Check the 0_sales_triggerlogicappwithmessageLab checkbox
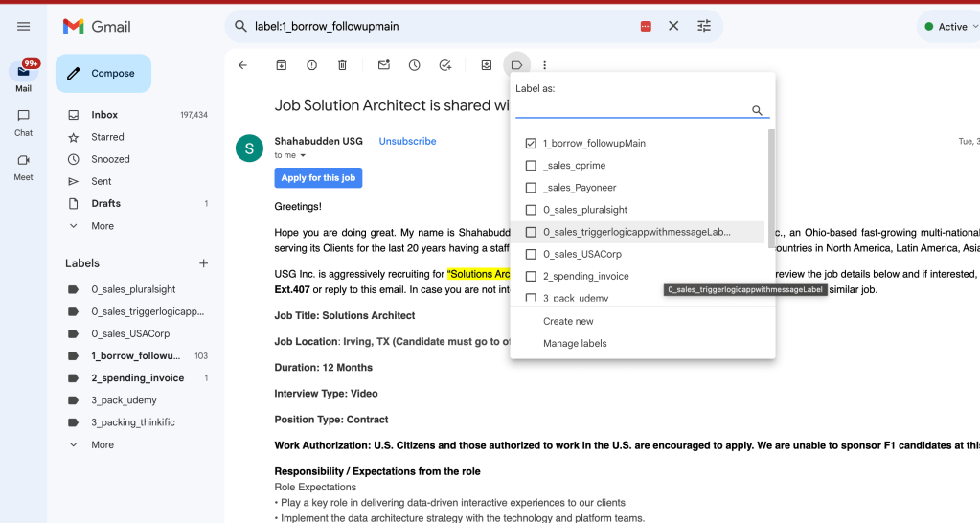The height and width of the screenshot is (523, 980). tap(531, 232)
